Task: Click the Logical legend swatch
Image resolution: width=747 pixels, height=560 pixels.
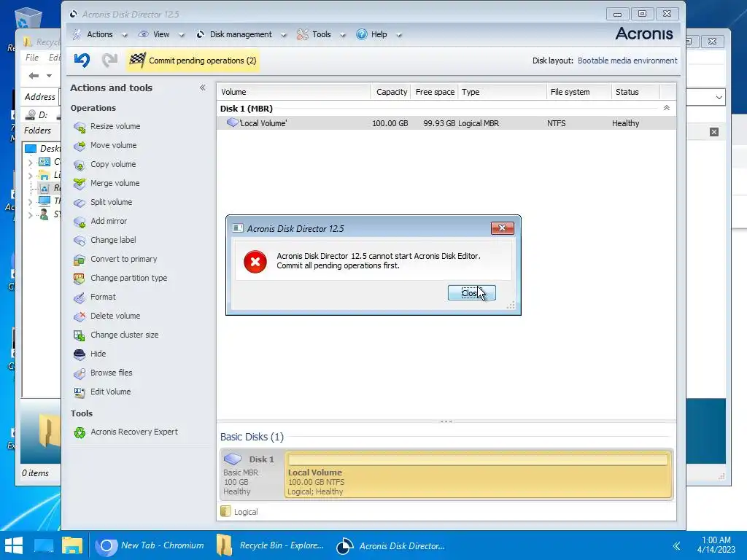Action: [226, 511]
